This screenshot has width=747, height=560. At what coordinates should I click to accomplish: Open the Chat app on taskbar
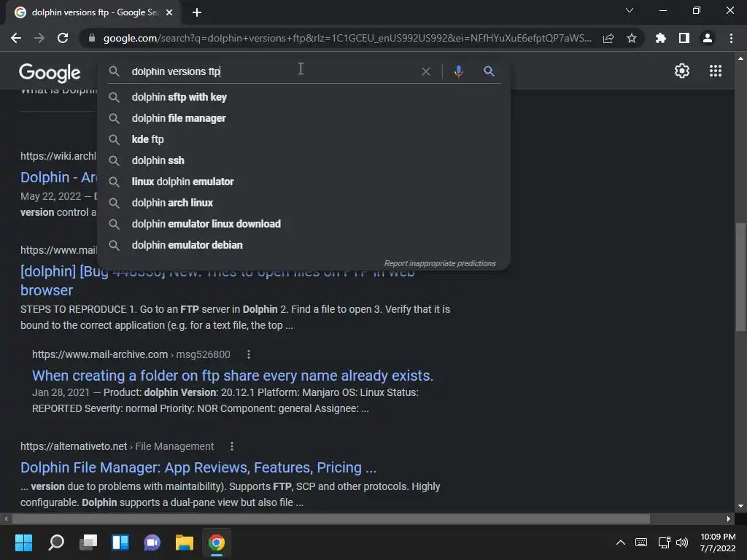click(152, 542)
